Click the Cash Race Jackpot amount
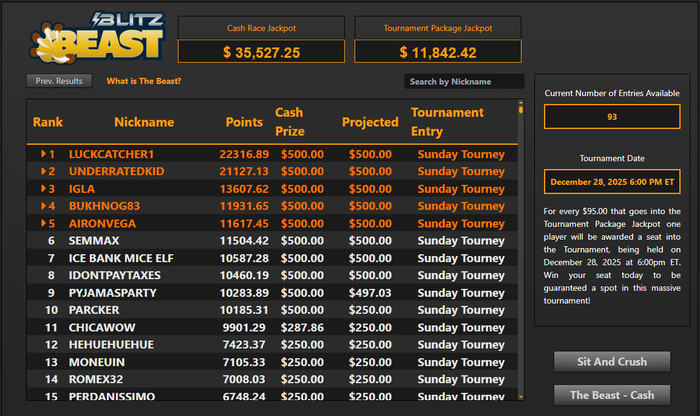The width and height of the screenshot is (700, 416). tap(261, 52)
